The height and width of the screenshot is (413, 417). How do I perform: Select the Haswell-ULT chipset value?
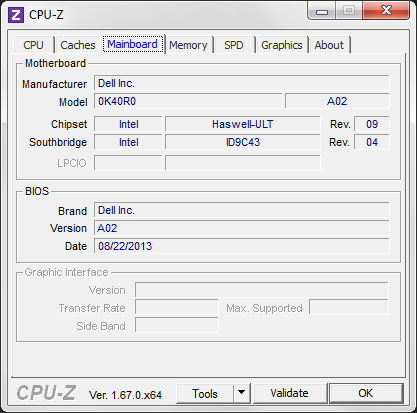coord(243,124)
